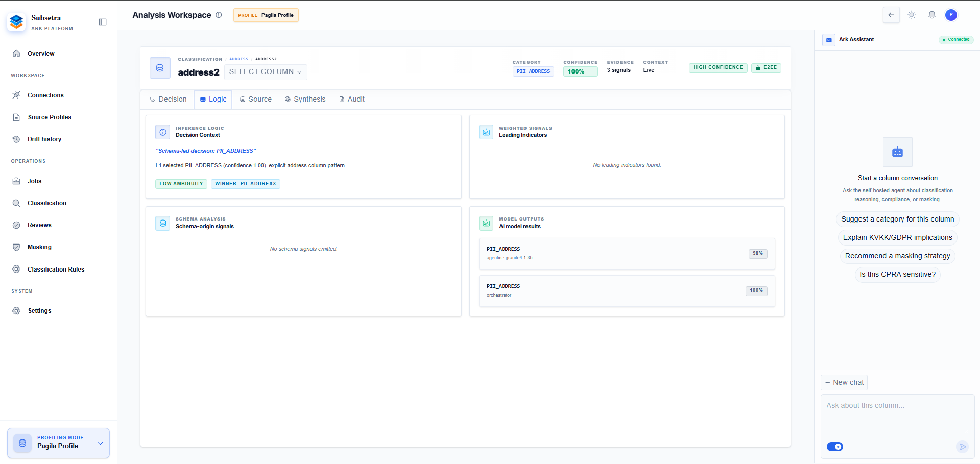Screen dimensions: 980x464
Task: Open the Synthesis tab
Action: tap(305, 100)
